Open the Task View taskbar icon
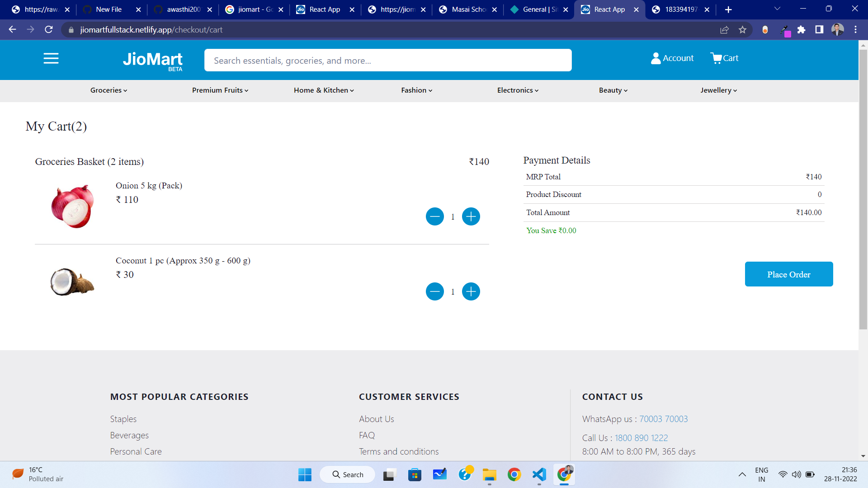The height and width of the screenshot is (488, 868). click(389, 474)
